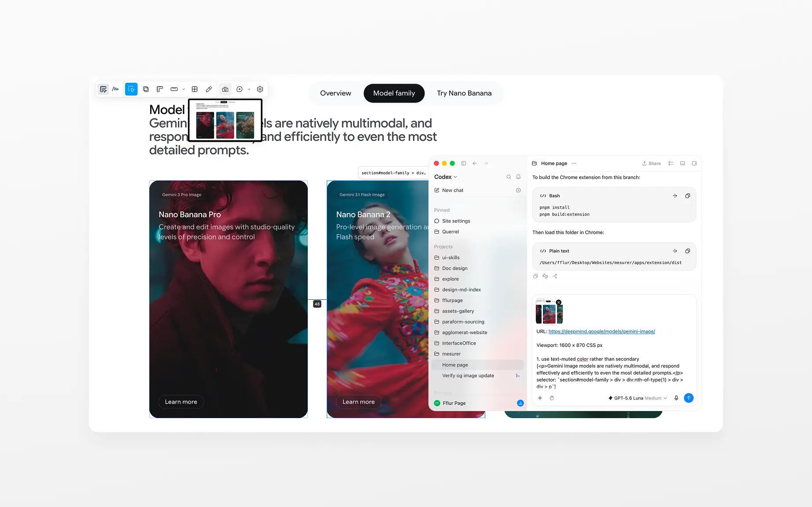Click Learn more on Nano Banana Pro card

[x=181, y=402]
